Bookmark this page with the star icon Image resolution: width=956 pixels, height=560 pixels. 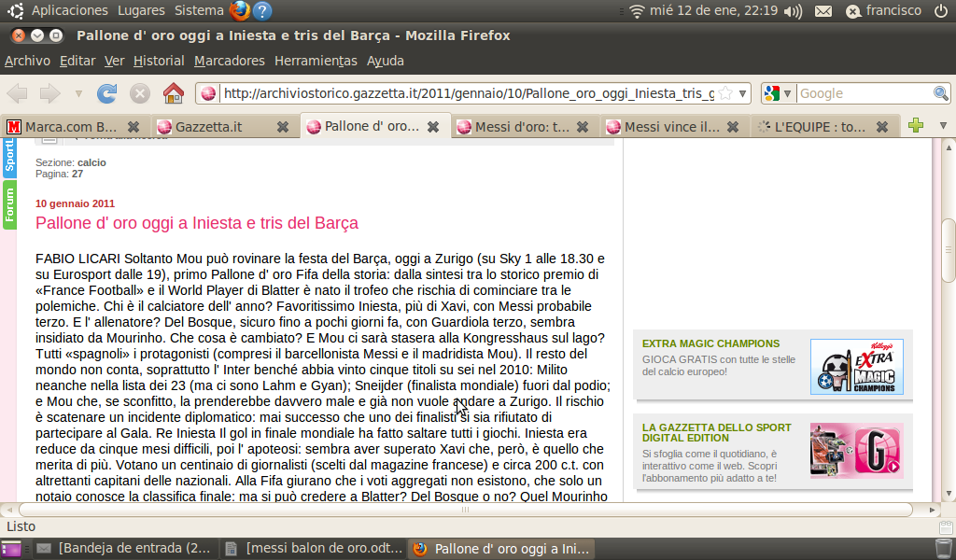pyautogui.click(x=725, y=93)
